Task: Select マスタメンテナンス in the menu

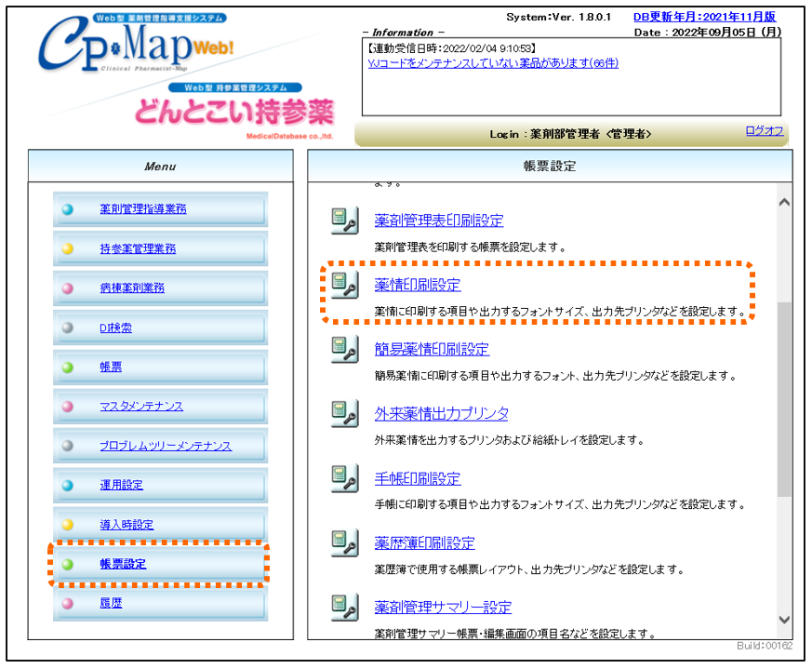Action: pyautogui.click(x=140, y=407)
